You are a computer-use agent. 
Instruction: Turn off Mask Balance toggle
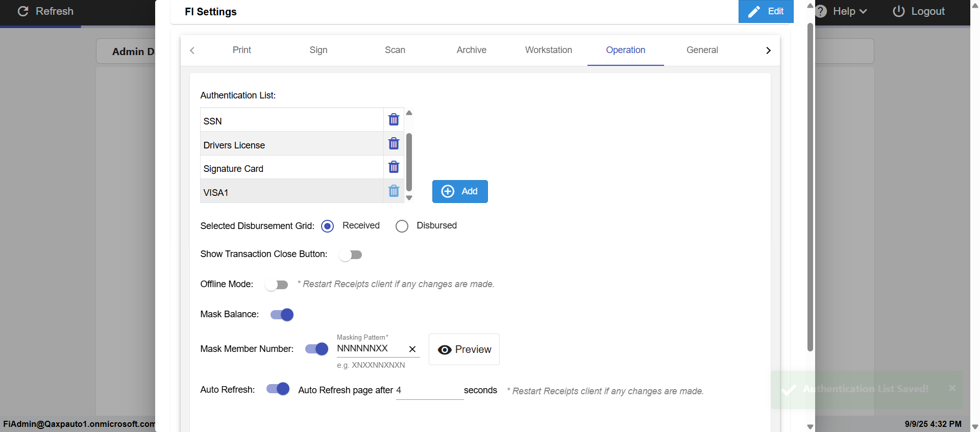click(x=282, y=315)
